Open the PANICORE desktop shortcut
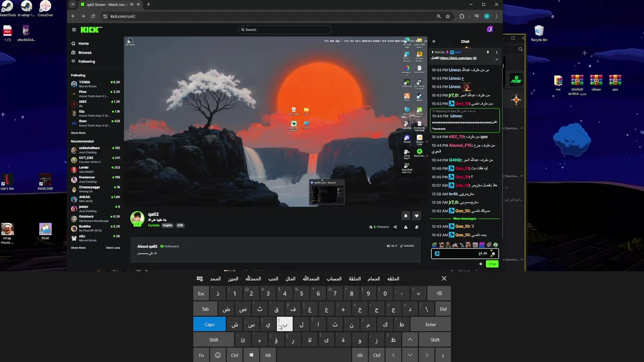The image size is (644, 362). [x=45, y=182]
